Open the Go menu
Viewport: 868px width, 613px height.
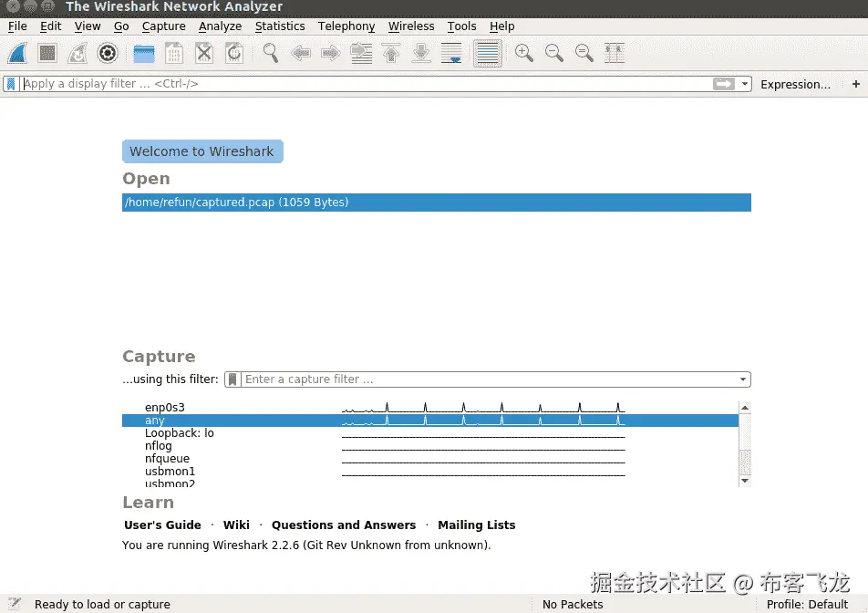[121, 26]
